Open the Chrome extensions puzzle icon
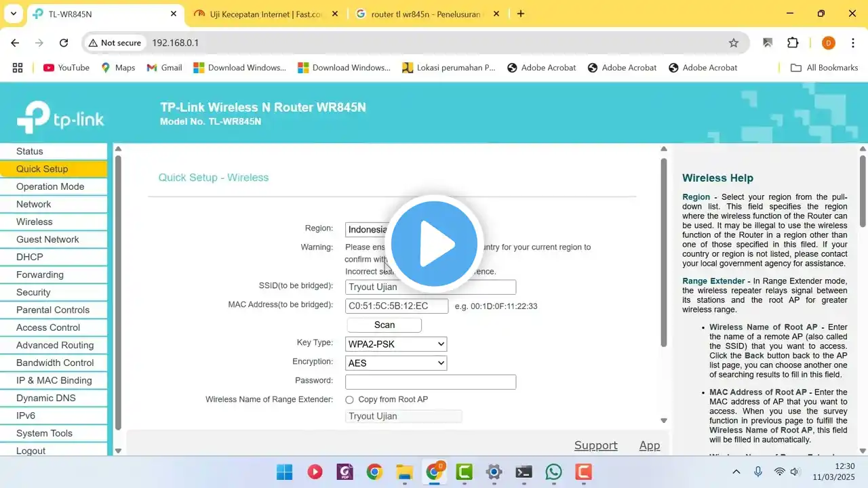The height and width of the screenshot is (488, 868). click(793, 43)
